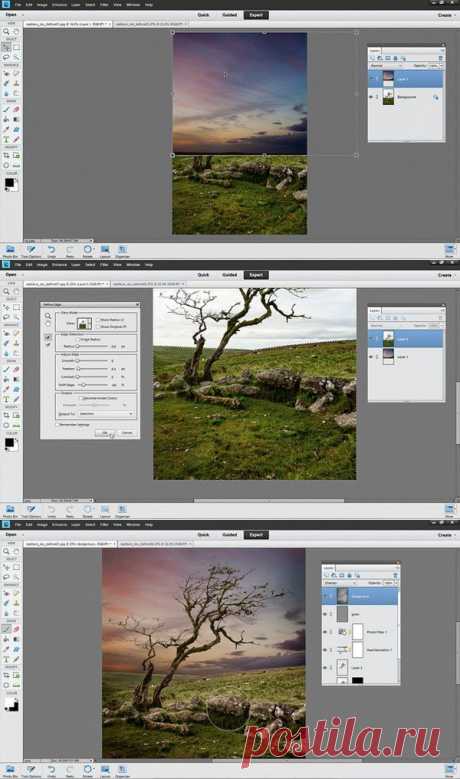Pick Crop tool in sky-transform window toolbox
Screen dimensions: 460x779
[x=6, y=156]
